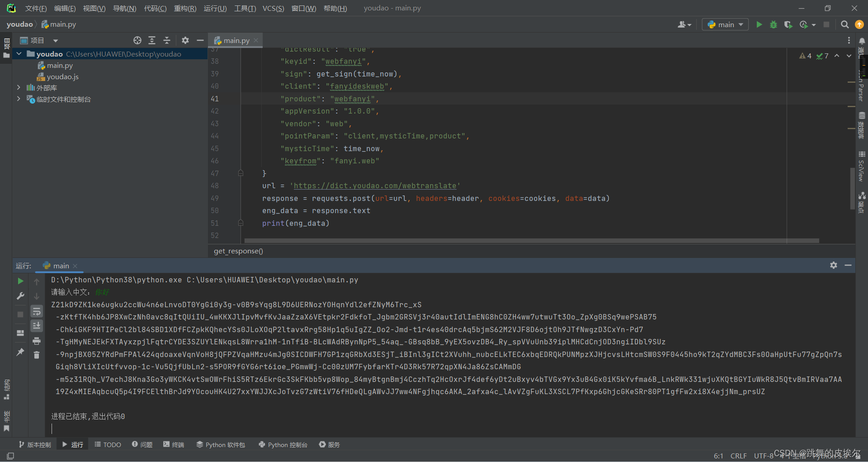Hide the project panel with minus icon
The height and width of the screenshot is (462, 868).
[x=200, y=40]
